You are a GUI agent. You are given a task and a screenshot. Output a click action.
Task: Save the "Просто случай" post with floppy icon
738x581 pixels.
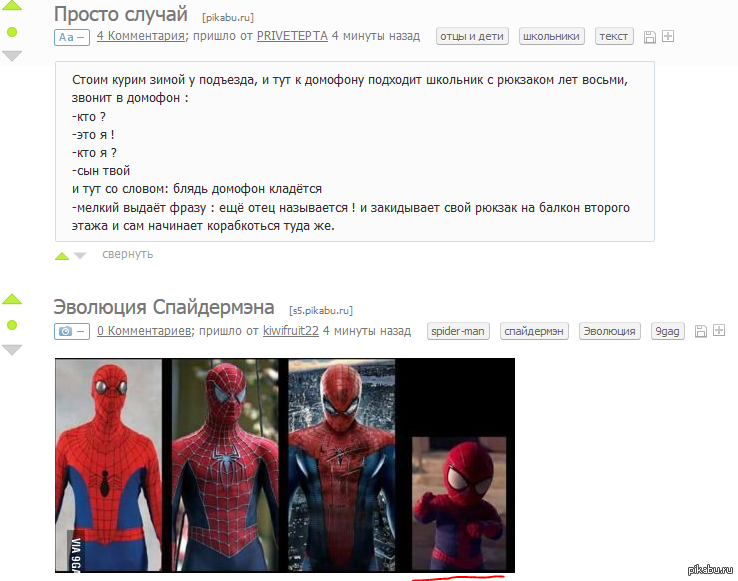click(x=650, y=37)
